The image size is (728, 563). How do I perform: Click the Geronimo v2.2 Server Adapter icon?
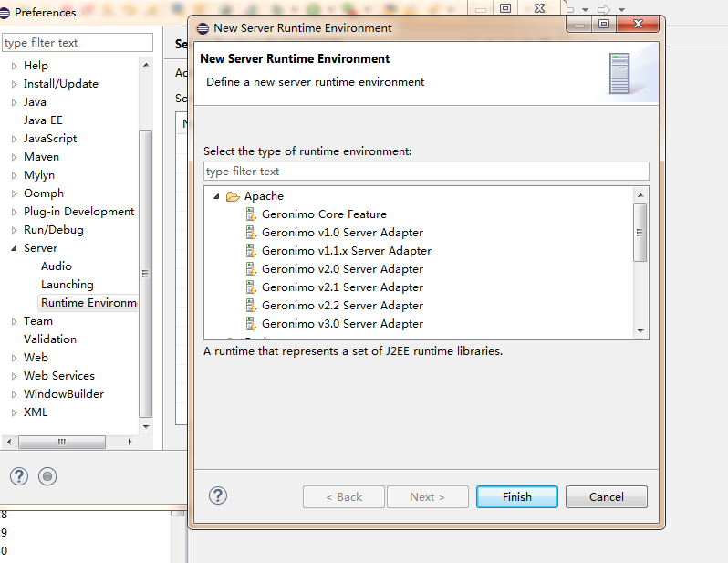(251, 305)
